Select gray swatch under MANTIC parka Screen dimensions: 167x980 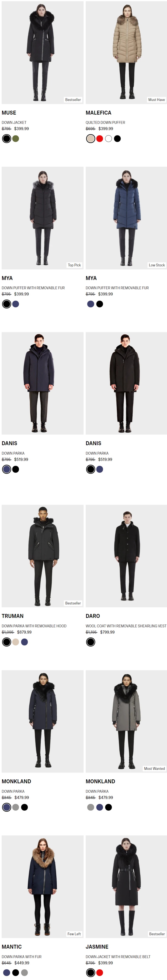(24, 972)
